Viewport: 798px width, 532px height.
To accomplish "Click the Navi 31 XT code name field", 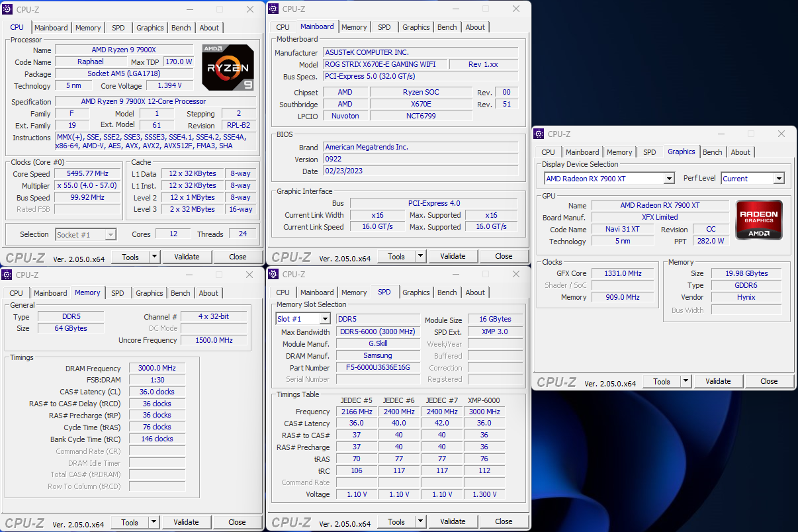I will click(623, 230).
